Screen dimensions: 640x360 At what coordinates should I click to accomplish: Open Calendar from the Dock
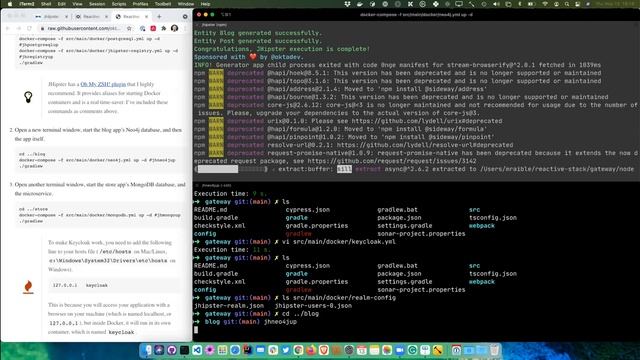coord(362,350)
